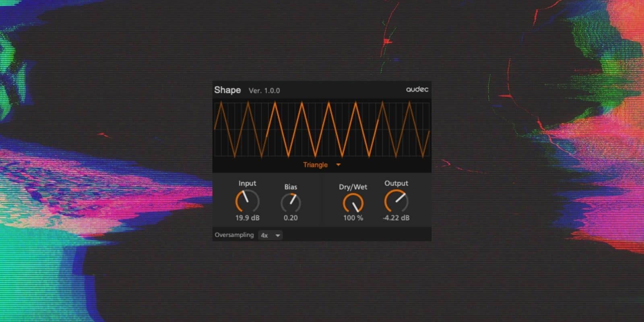This screenshot has height=322, width=644.
Task: Select the Bias label
Action: coord(291,187)
